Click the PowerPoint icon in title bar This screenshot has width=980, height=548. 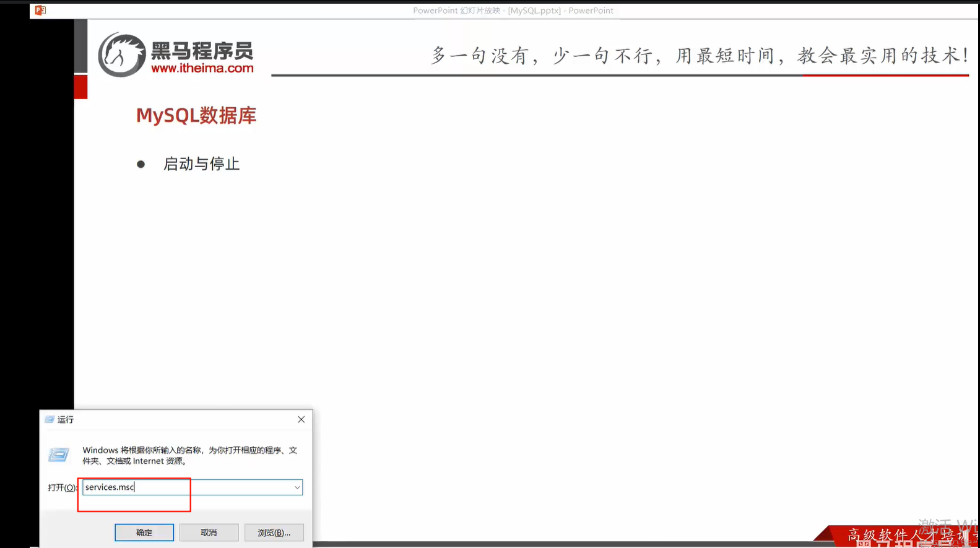[40, 10]
